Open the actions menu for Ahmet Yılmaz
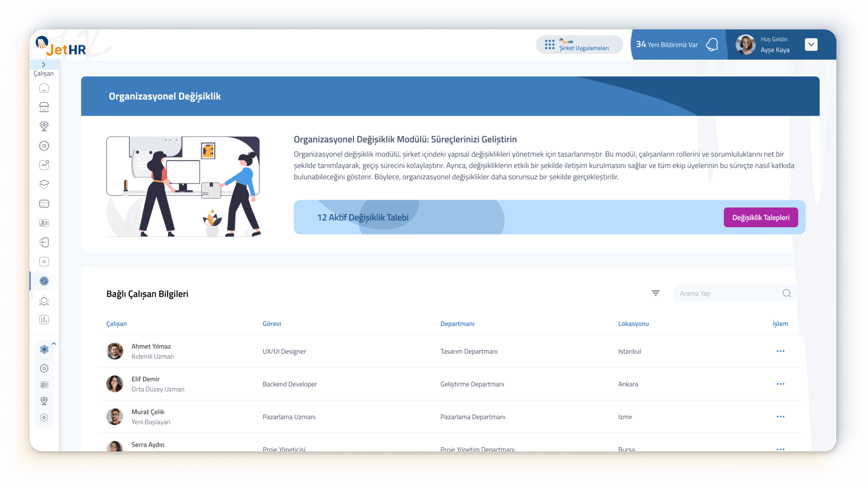Screen dimensions: 868x483 [x=780, y=351]
